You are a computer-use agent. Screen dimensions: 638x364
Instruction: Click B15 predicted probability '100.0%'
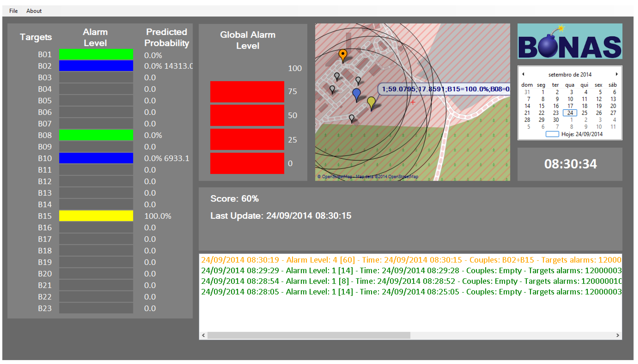[158, 216]
